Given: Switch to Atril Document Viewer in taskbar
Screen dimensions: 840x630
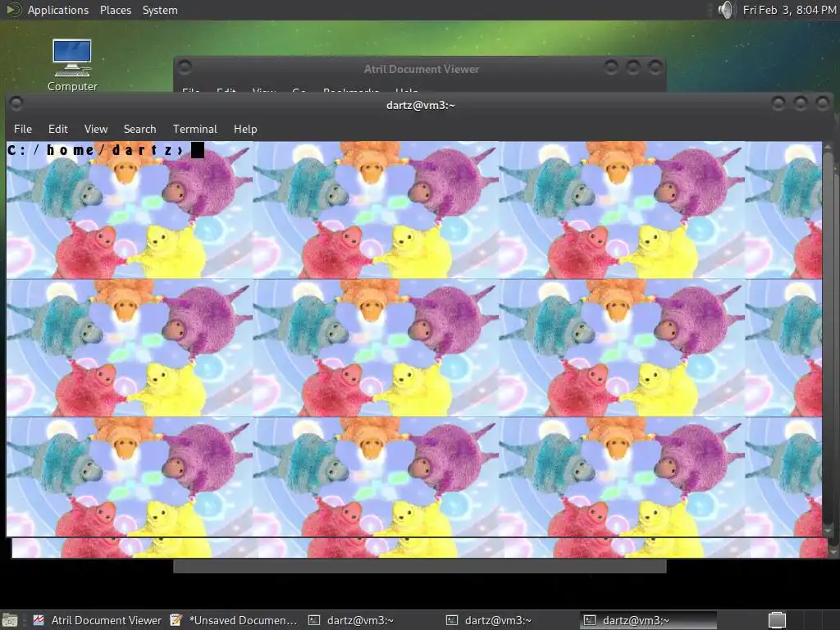Looking at the screenshot, I should pyautogui.click(x=98, y=620).
